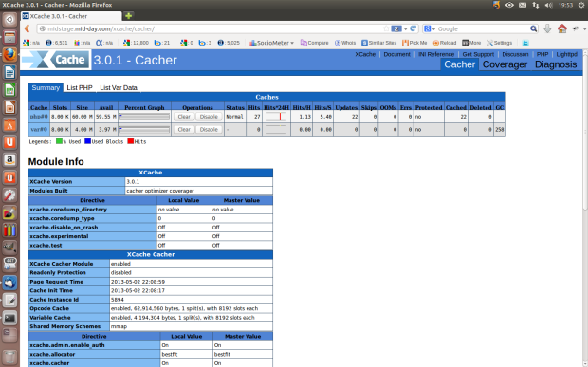Open the Downloads arrow icon

click(547, 28)
